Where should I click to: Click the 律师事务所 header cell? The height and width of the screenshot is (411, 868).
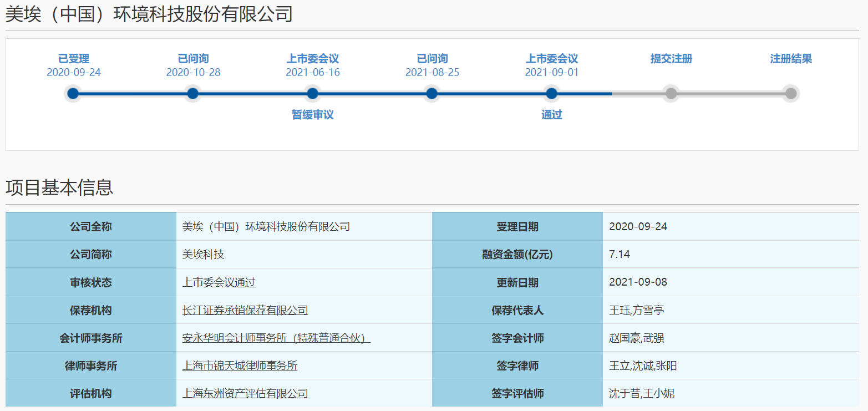[91, 366]
